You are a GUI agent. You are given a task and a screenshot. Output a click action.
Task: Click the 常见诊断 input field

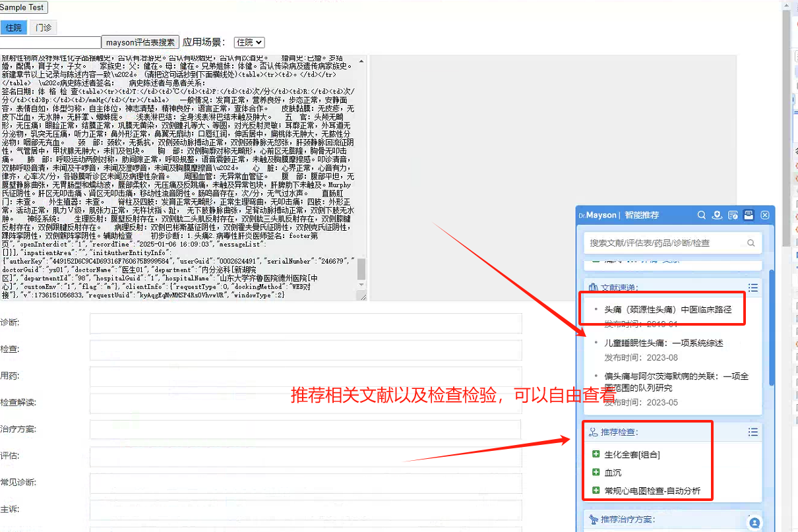coord(306,483)
